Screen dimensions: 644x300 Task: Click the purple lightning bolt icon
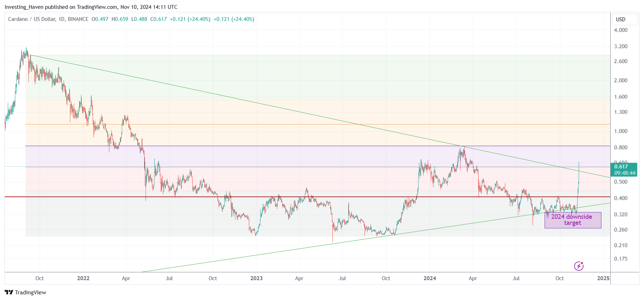click(x=579, y=266)
